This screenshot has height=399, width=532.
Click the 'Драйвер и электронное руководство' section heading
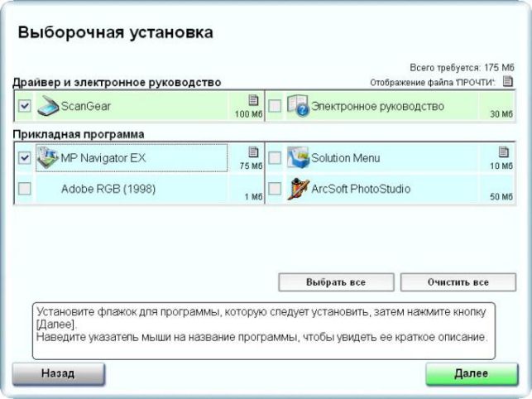pyautogui.click(x=117, y=83)
